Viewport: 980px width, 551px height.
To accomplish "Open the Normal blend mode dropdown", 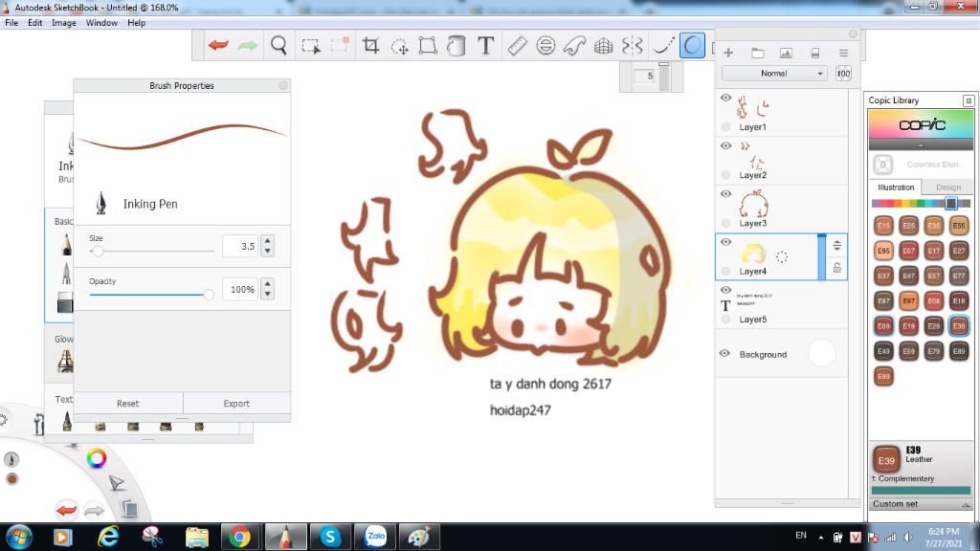I will tap(774, 73).
